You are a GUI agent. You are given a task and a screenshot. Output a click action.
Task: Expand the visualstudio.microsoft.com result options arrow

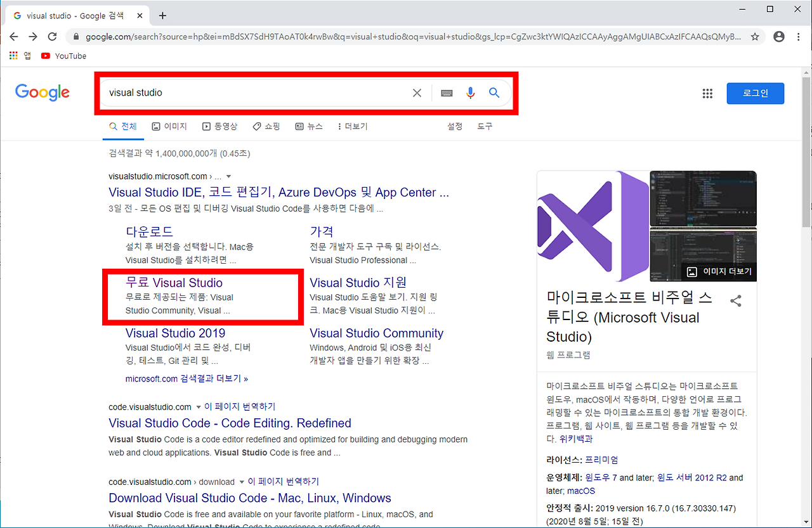pos(229,176)
